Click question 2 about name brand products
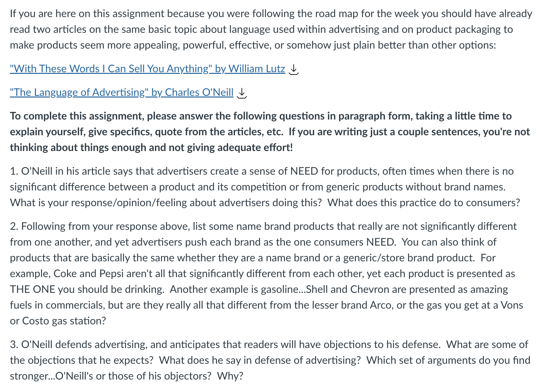The height and width of the screenshot is (392, 537). click(267, 273)
